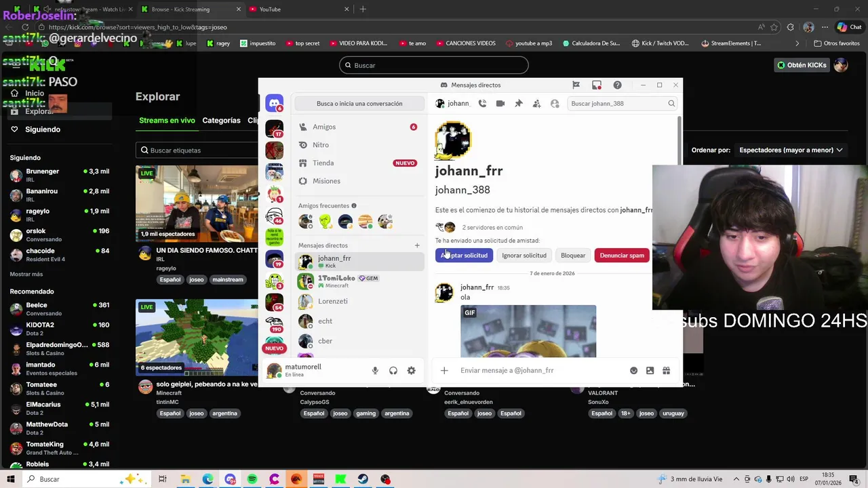Open Tienda in the Discord sidebar
Image resolution: width=868 pixels, height=488 pixels.
click(358, 163)
